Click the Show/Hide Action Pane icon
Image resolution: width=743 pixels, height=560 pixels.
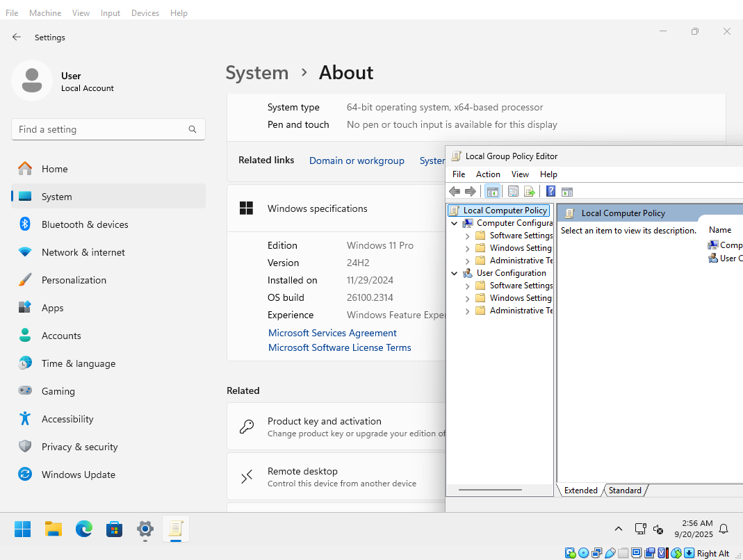tap(567, 192)
